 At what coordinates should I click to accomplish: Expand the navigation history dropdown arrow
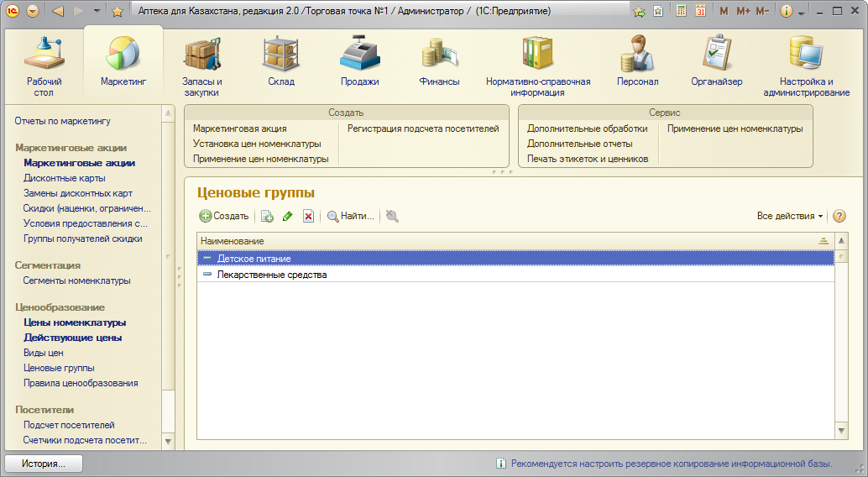click(x=97, y=11)
